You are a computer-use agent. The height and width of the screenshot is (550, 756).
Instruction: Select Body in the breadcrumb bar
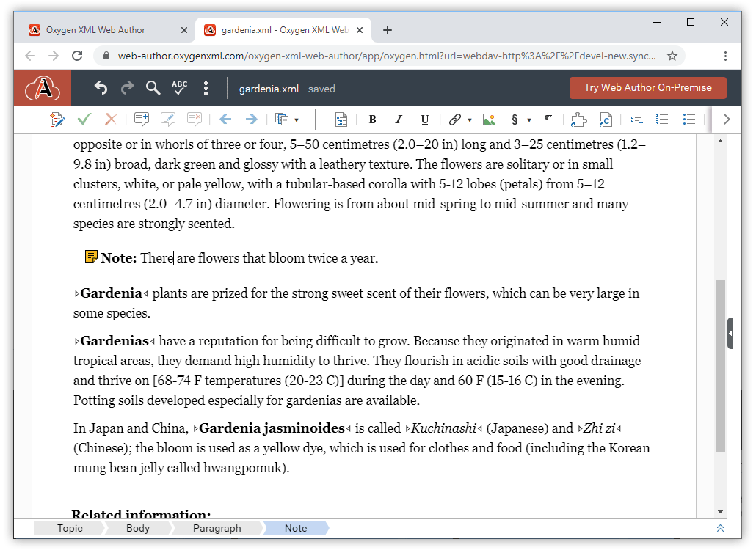138,528
